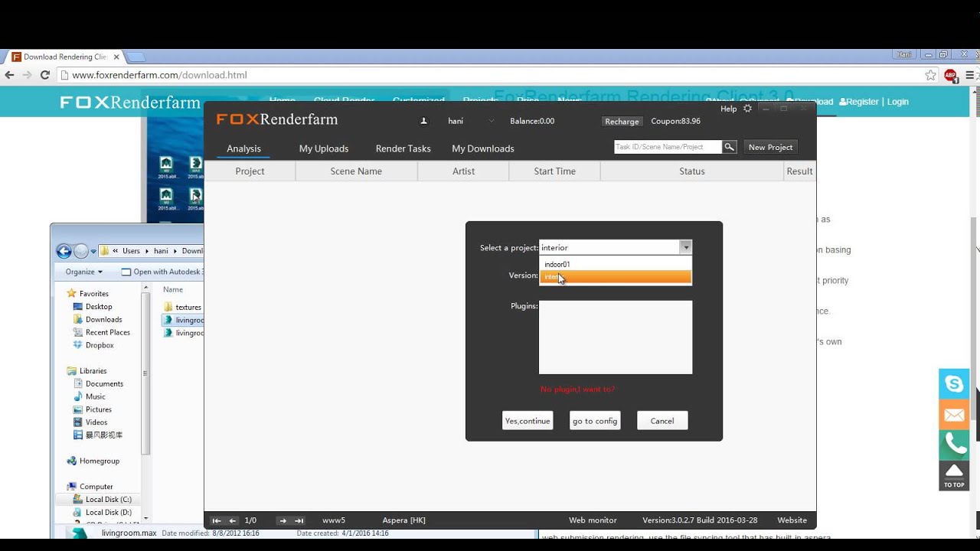Click Chrome address bar URL
The height and width of the screenshot is (551, 980).
159,75
